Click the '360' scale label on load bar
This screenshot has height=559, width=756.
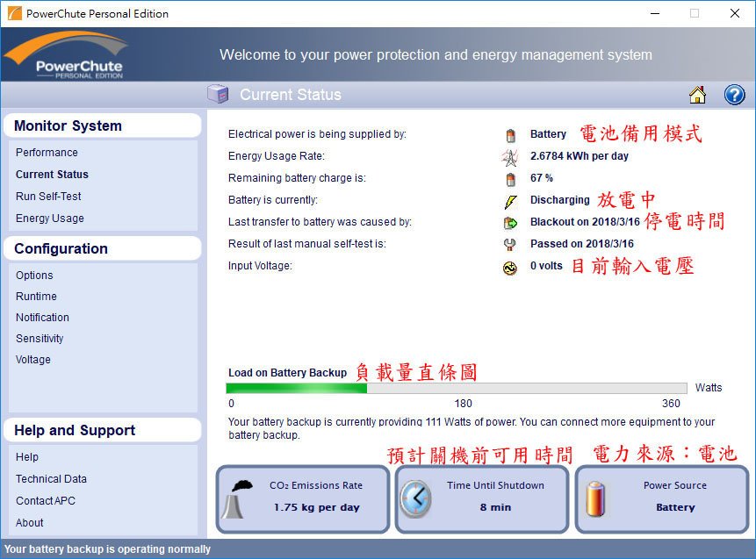pyautogui.click(x=671, y=404)
